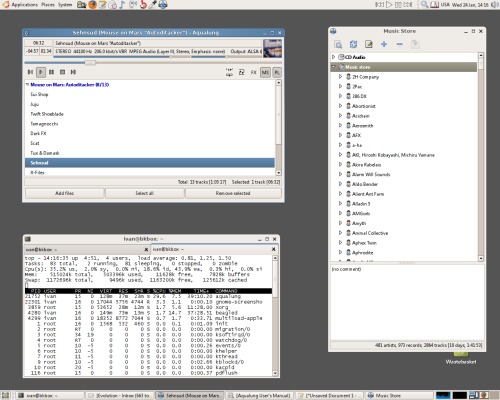Click the minus remove icon in Music Store
The width and height of the screenshot is (500, 400).
[400, 44]
